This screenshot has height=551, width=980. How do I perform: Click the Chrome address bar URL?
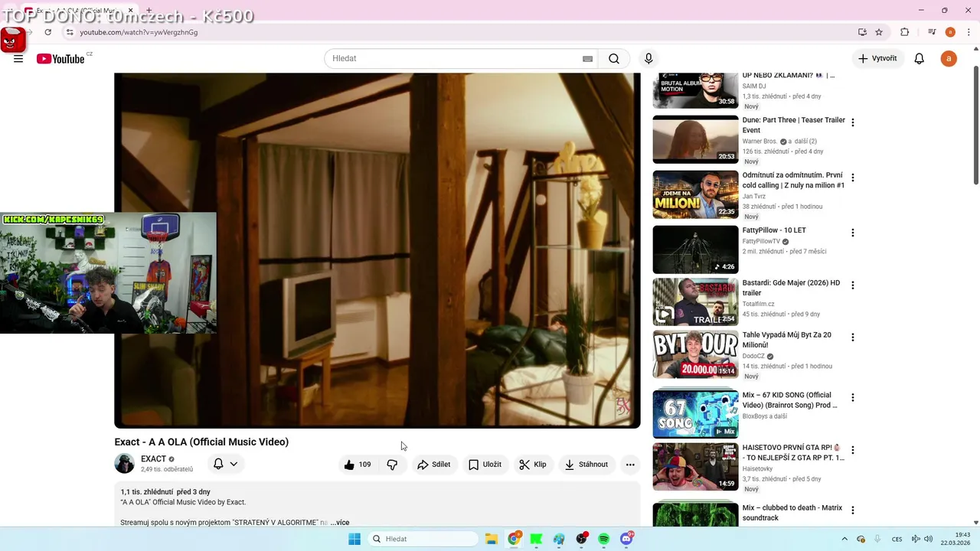click(139, 32)
